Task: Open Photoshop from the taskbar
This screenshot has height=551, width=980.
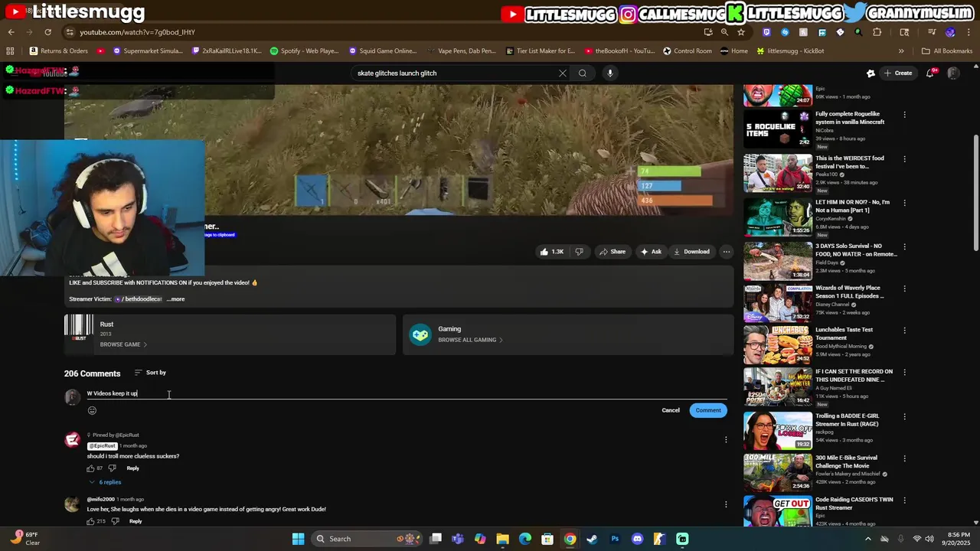Action: coord(615,539)
